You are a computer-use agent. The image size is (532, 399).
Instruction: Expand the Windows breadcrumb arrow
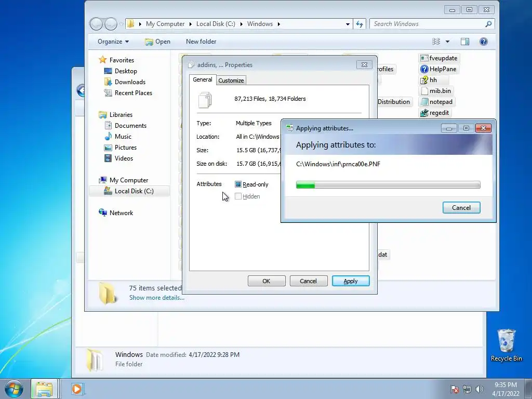click(x=279, y=24)
